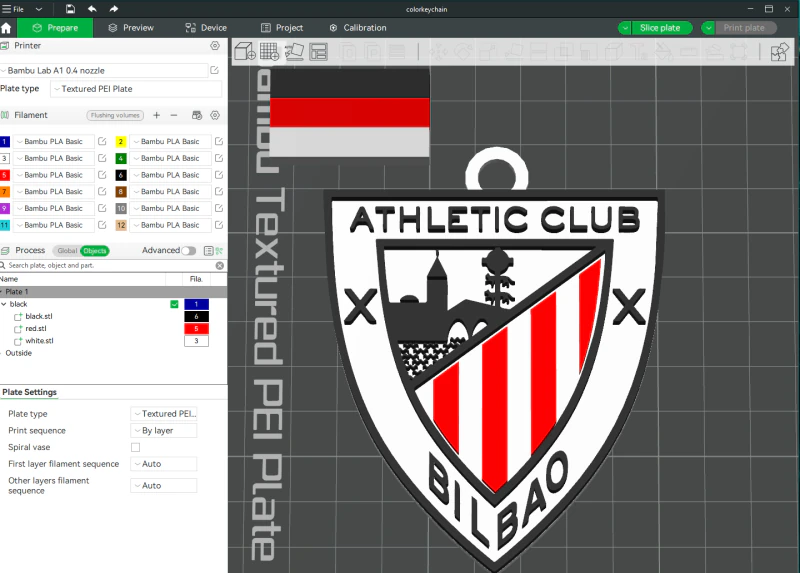Screen dimensions: 800x573
Task: Open filament 8 Bambu PLA dropdown
Action: (170, 192)
